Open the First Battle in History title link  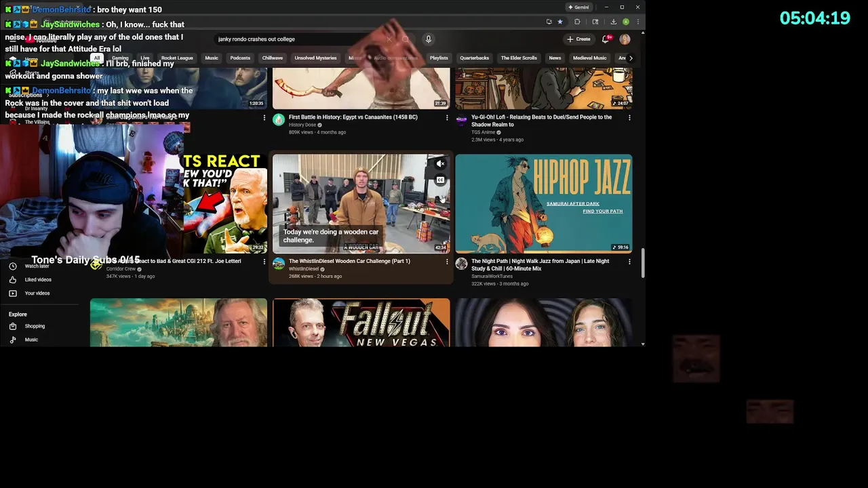click(353, 117)
